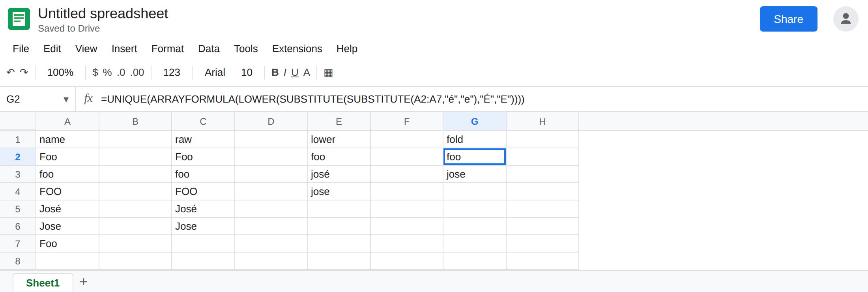
Task: Open the text color picker
Action: (x=307, y=72)
